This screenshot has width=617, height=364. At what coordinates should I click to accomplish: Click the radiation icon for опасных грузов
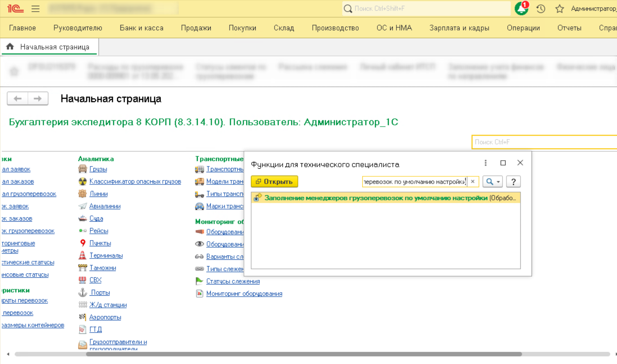click(83, 181)
